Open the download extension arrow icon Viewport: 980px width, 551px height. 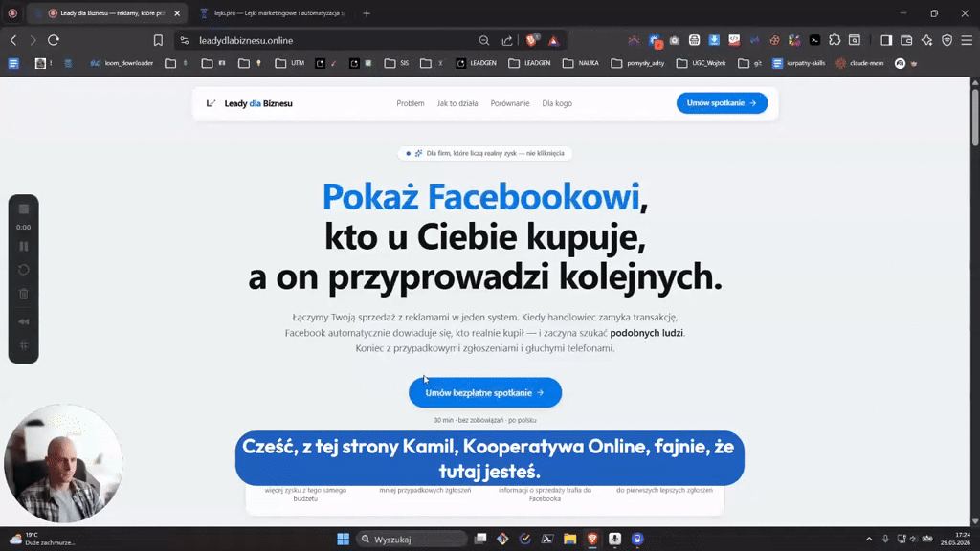714,40
